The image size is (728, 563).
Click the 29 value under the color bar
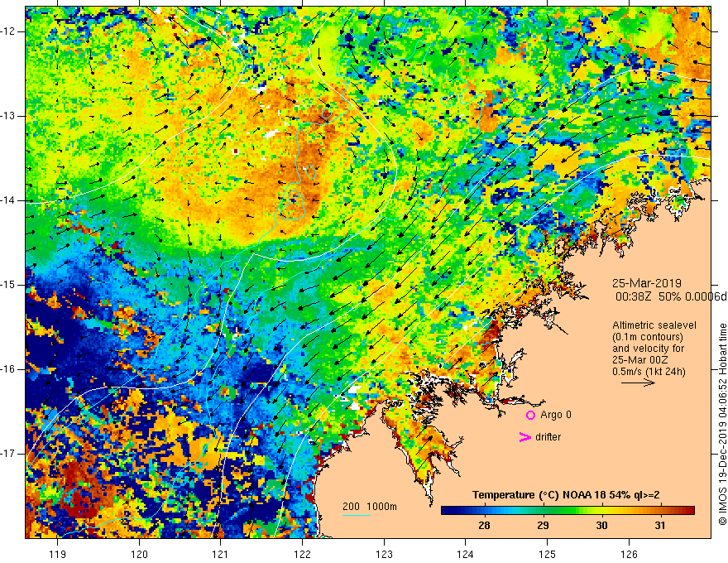click(x=543, y=526)
